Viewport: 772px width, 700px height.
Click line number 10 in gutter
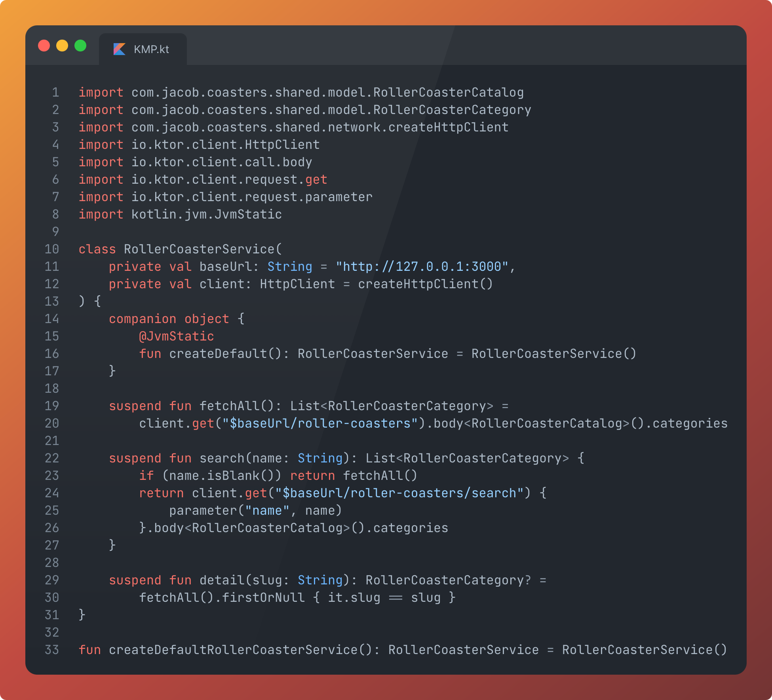52,249
